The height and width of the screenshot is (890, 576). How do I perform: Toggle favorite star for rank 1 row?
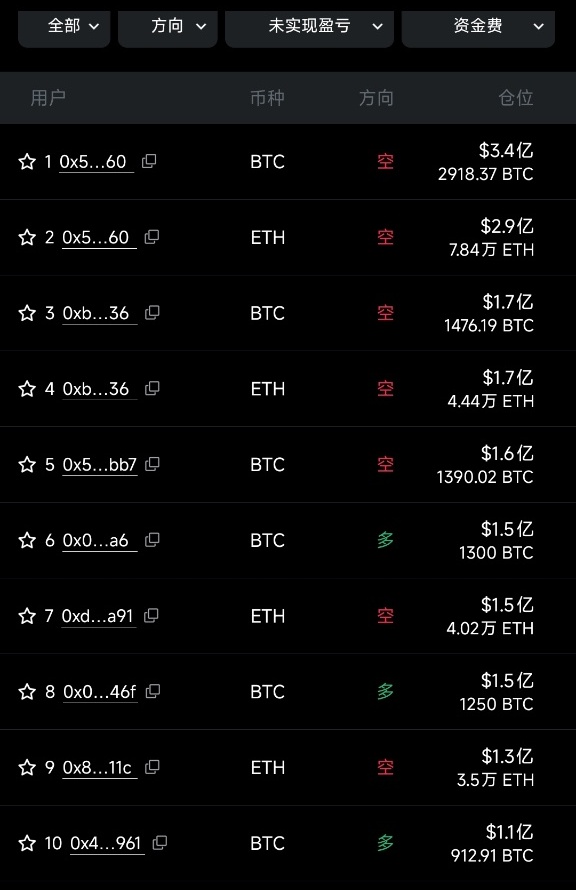[x=27, y=161]
